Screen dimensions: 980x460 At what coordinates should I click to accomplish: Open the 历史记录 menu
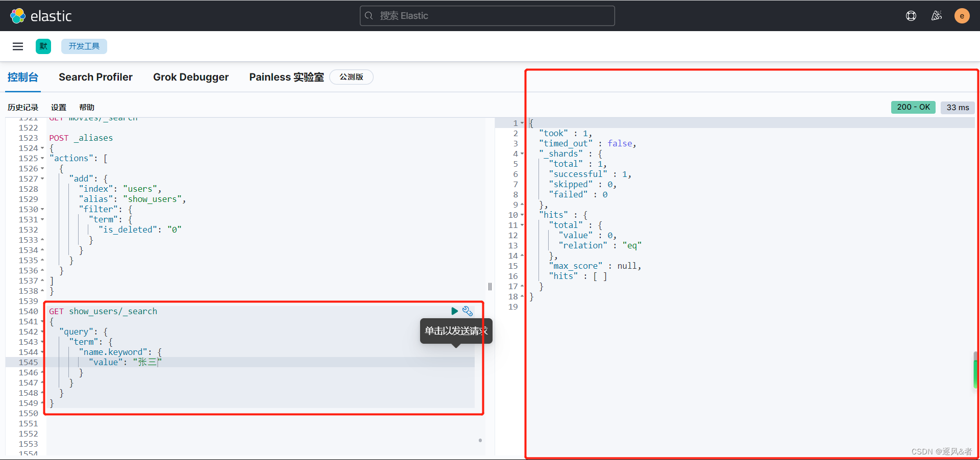point(22,107)
